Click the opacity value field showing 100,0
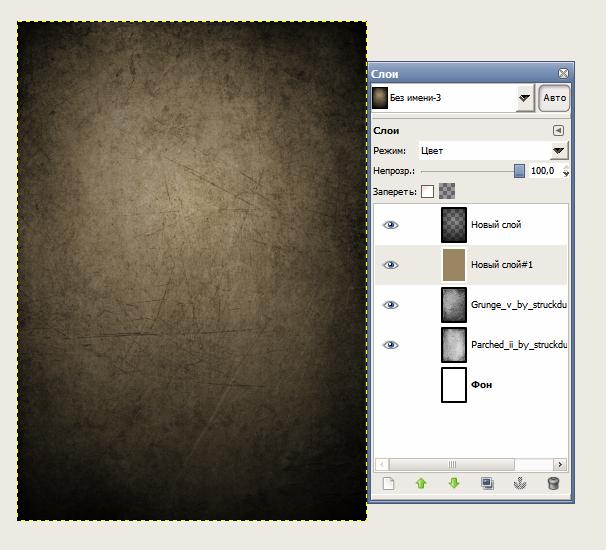606x550 pixels. 544,171
